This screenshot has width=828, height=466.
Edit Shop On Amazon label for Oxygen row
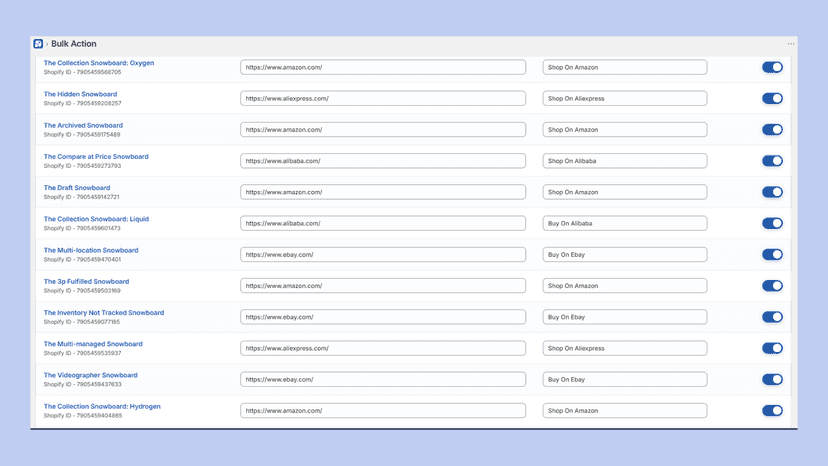pyautogui.click(x=625, y=67)
